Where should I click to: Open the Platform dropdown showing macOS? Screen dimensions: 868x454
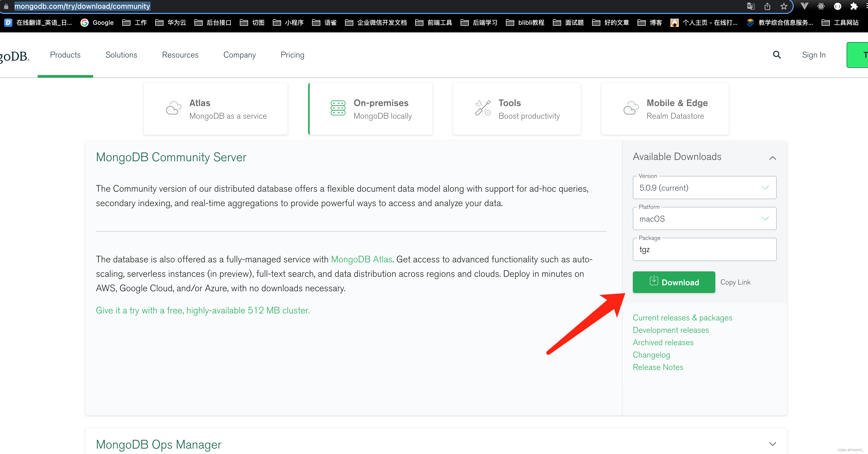(x=705, y=219)
